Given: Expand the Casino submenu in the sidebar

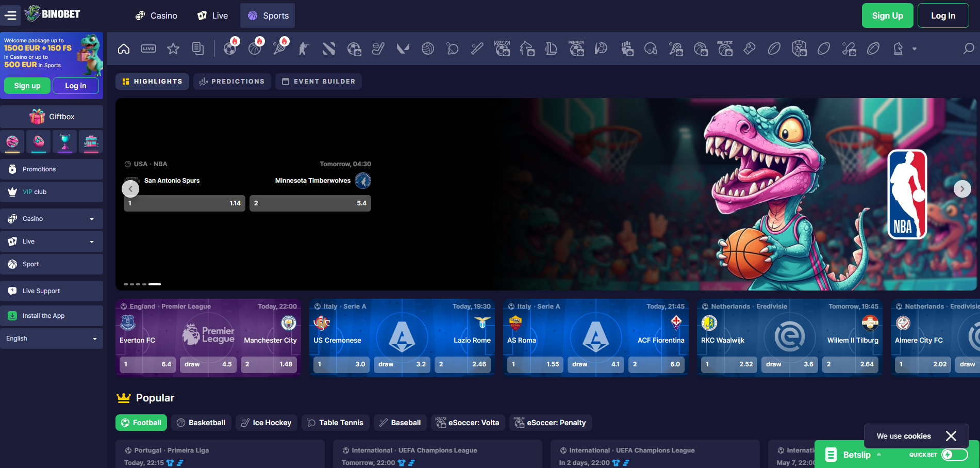Looking at the screenshot, I should 52,219.
